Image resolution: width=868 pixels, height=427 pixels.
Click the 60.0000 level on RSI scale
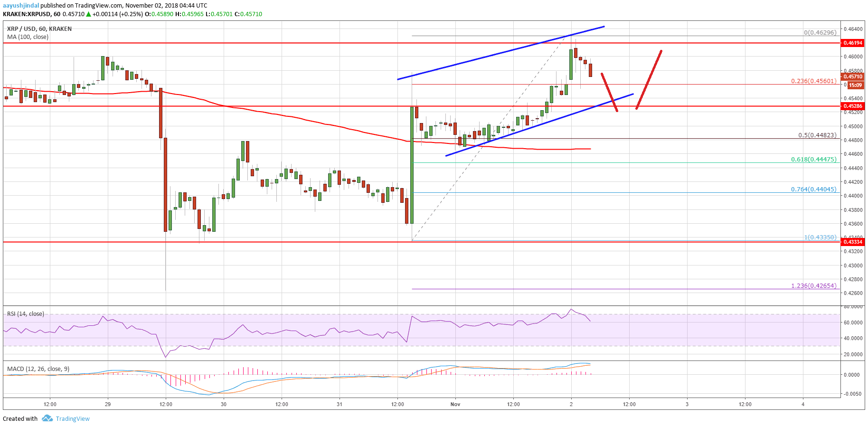pyautogui.click(x=853, y=323)
